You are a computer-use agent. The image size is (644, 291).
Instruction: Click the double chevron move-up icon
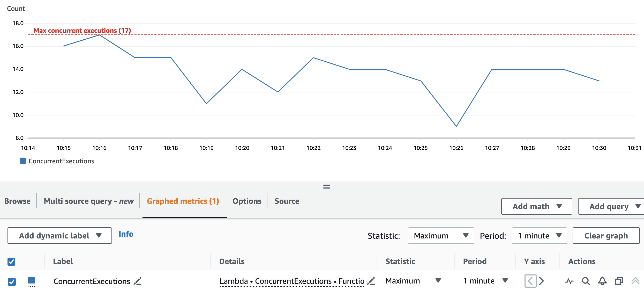(x=635, y=281)
